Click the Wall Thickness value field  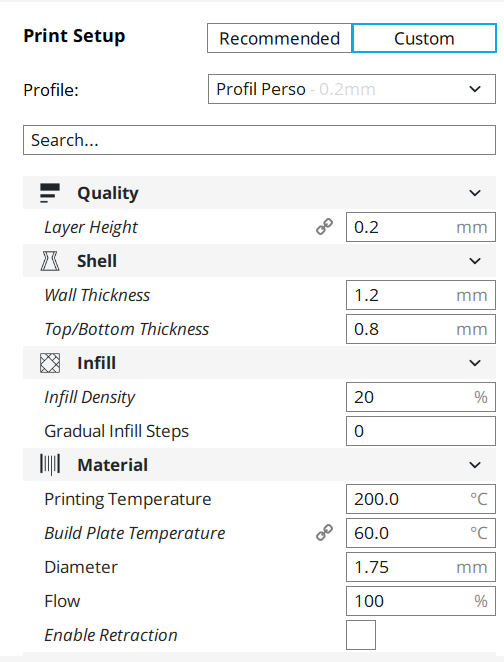[421, 295]
